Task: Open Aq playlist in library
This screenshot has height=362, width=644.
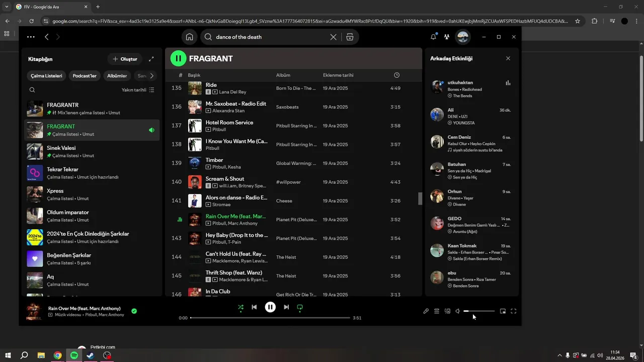Action: pyautogui.click(x=92, y=280)
